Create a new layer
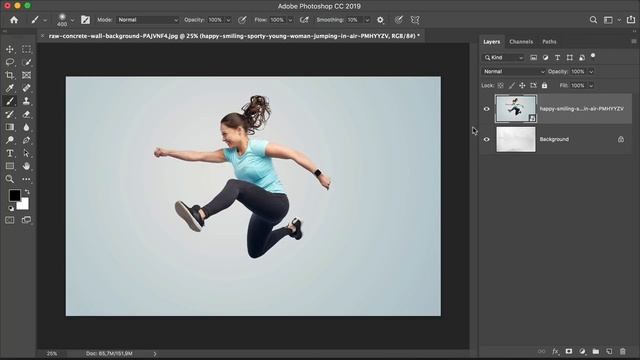Screen dimensions: 640x360 609,351
